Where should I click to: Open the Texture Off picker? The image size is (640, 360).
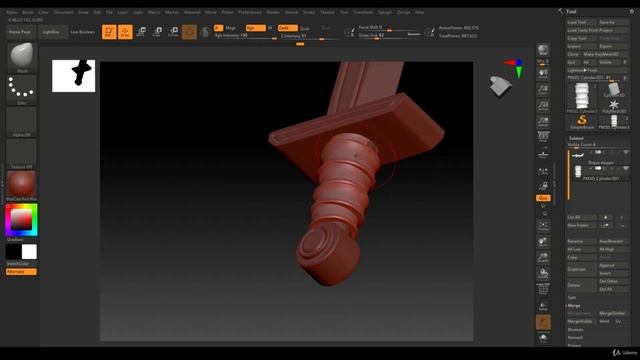click(21, 154)
